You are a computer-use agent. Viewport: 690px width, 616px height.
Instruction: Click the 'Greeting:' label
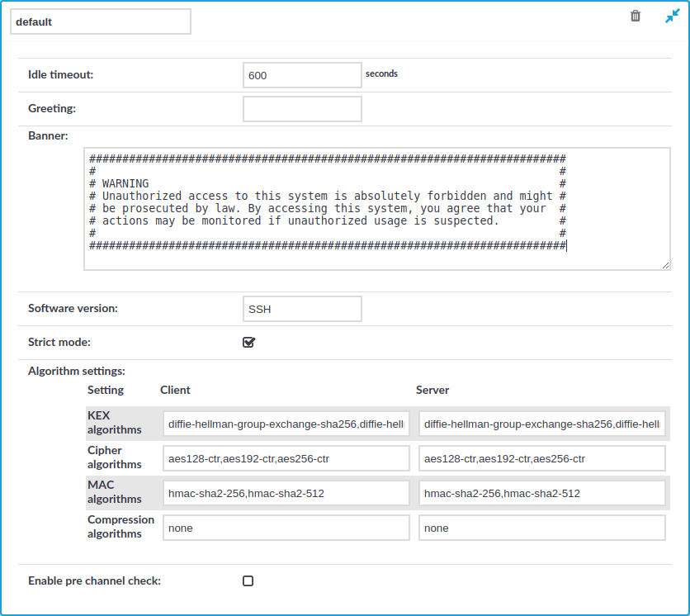tap(52, 108)
